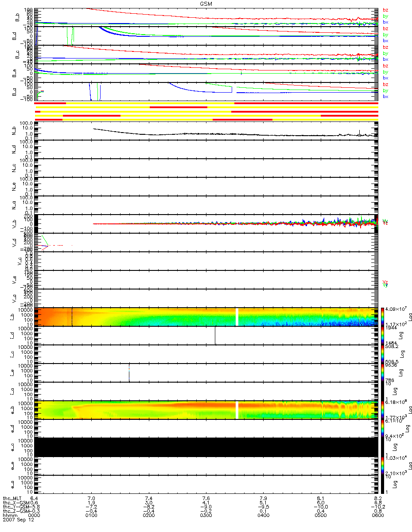Image resolution: width=412 pixels, height=532 pixels.
Task: Click the 2007 Sep 12 date label
Action: tap(19, 520)
